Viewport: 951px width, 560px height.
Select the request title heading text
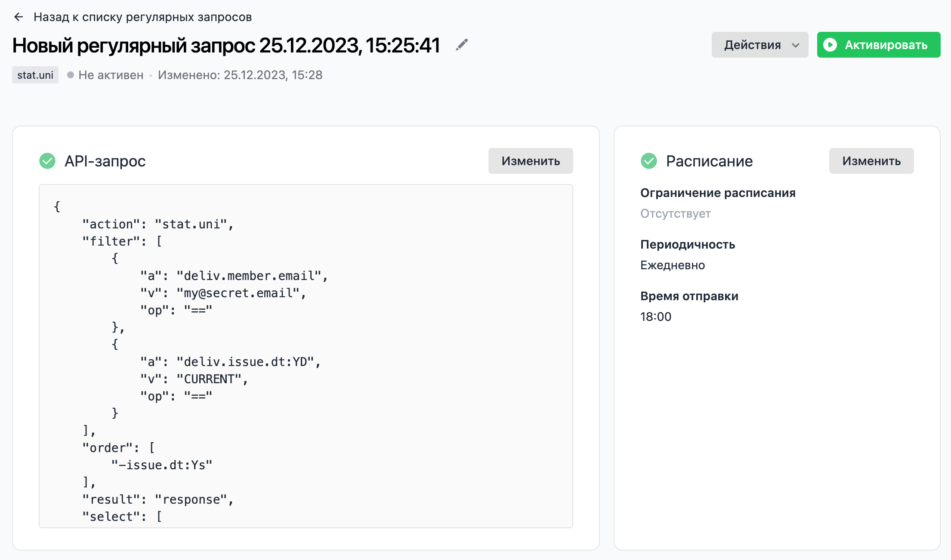click(x=226, y=46)
